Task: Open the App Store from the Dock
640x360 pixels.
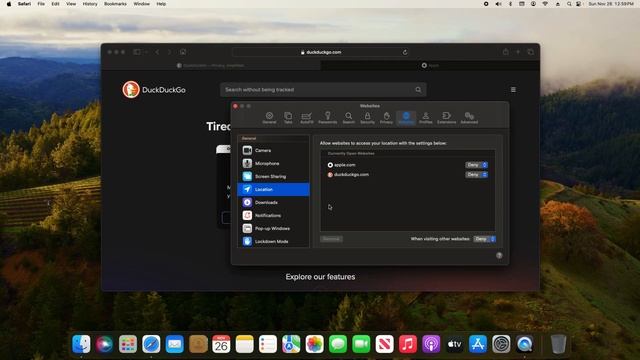Action: click(478, 344)
